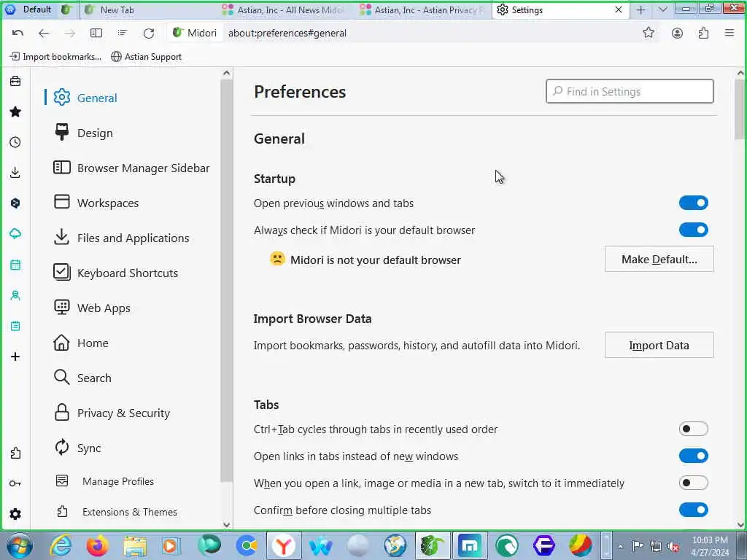The height and width of the screenshot is (560, 747).
Task: Go back with the back arrow
Action: tap(44, 33)
